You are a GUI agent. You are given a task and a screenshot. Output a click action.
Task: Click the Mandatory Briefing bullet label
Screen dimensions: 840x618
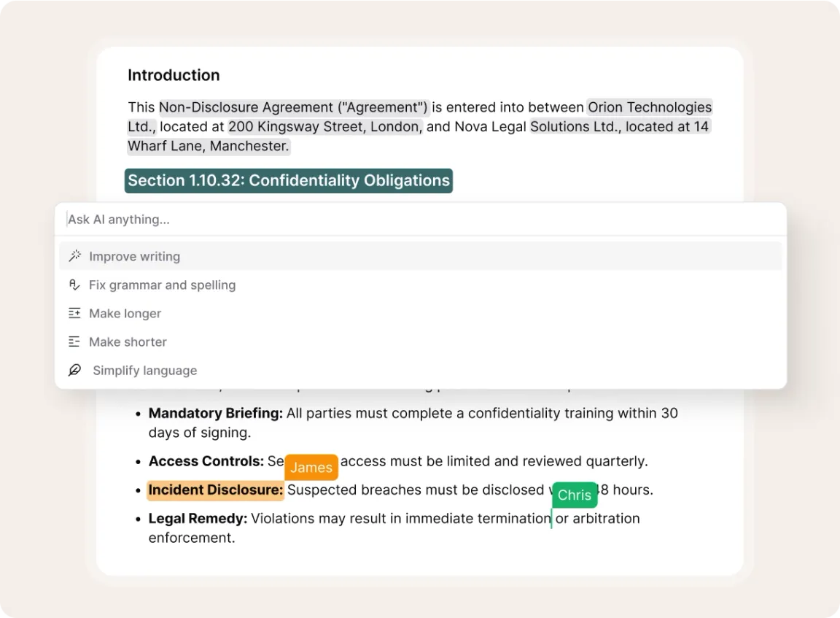point(216,413)
